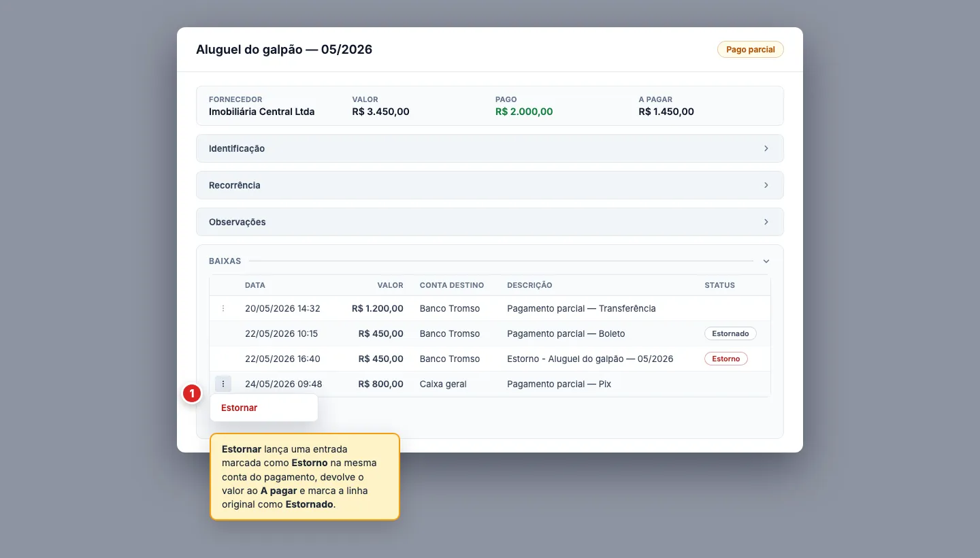Click the remaining amount R$ 1.450,00
This screenshot has width=980, height=558.
666,112
